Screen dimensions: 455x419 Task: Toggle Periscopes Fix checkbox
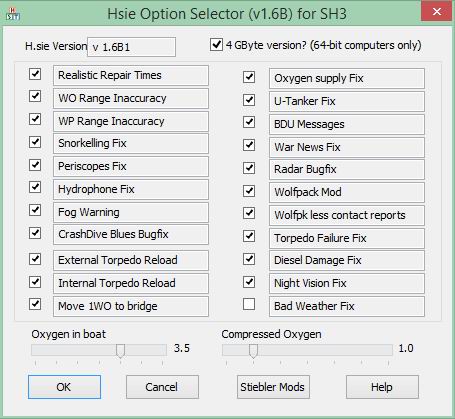(x=35, y=165)
